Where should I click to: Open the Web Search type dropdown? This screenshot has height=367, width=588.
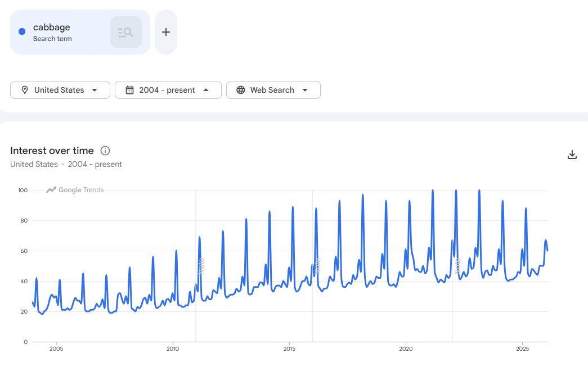tap(273, 90)
